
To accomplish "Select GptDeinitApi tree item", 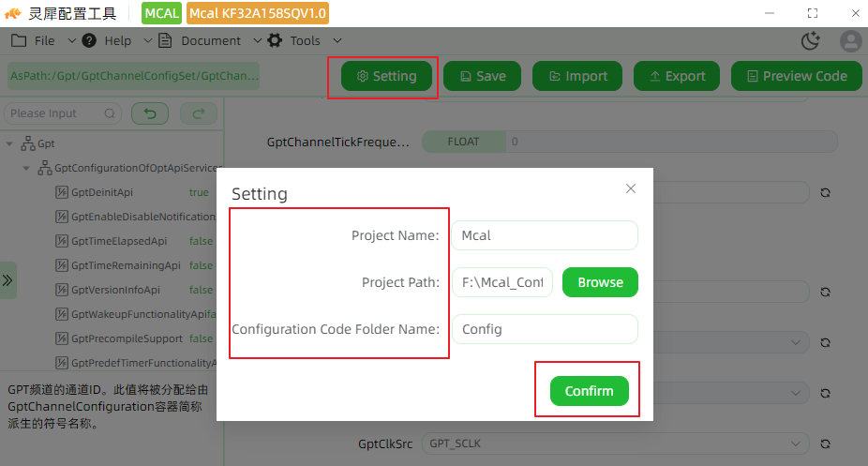I will [x=102, y=192].
